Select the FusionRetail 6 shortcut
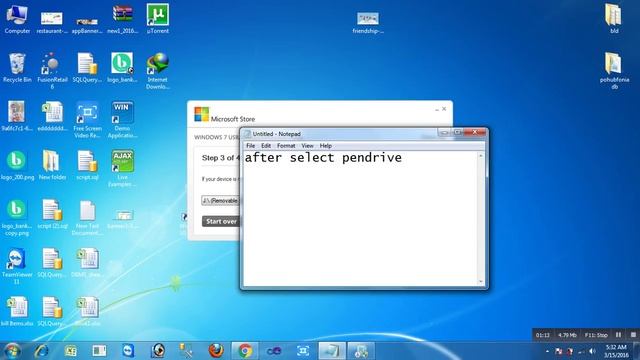The width and height of the screenshot is (640, 360). pos(52,71)
